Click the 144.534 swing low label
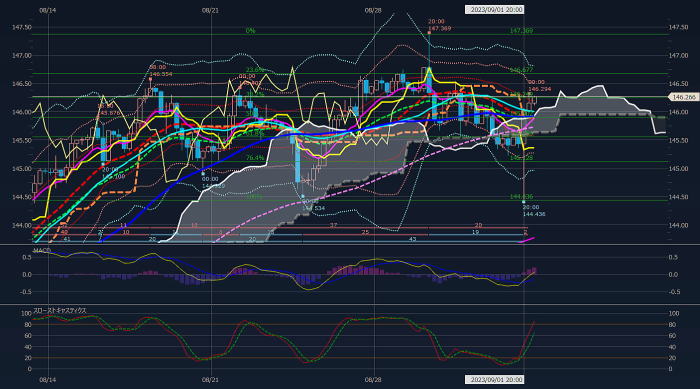700x389 pixels. click(313, 208)
